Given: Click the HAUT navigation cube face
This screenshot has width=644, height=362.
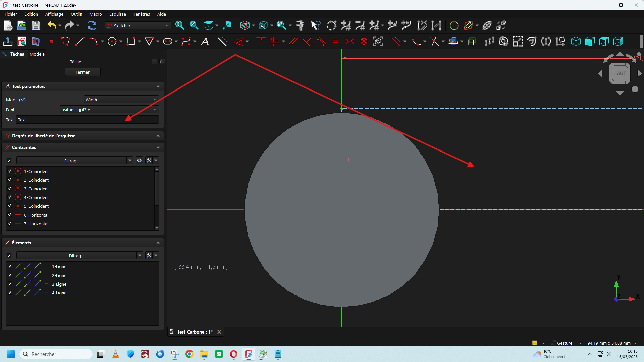Looking at the screenshot, I should [620, 73].
